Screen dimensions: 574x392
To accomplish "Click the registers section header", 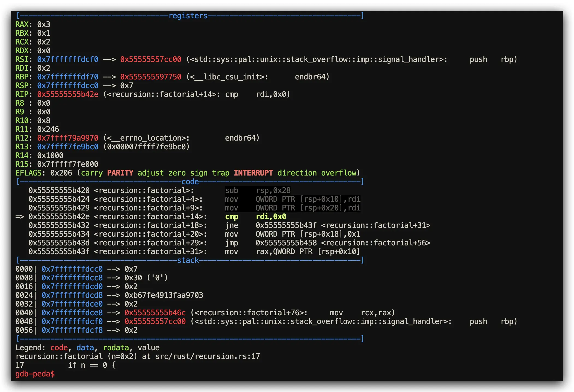I will point(188,16).
